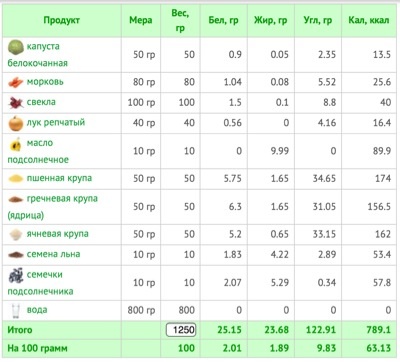Viewport: 400px width, 362px height.
Task: Open the гречневая крупа (ядрица) link
Action: click(x=53, y=207)
